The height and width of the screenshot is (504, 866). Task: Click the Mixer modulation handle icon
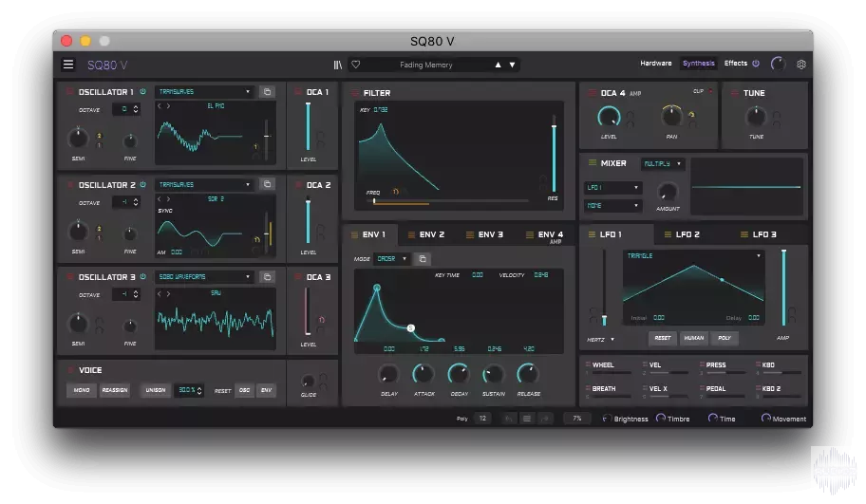pos(593,163)
